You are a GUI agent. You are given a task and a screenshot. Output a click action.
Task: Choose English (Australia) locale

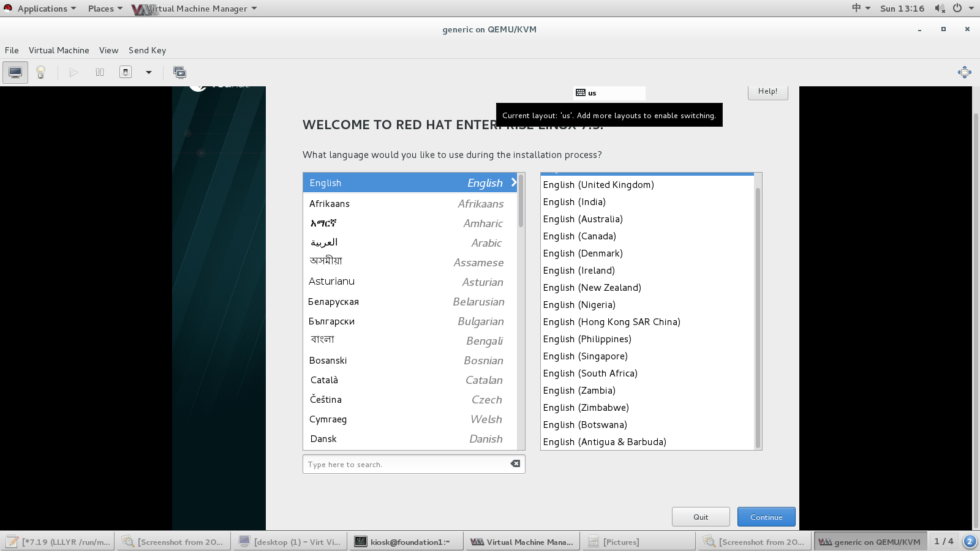pos(647,219)
